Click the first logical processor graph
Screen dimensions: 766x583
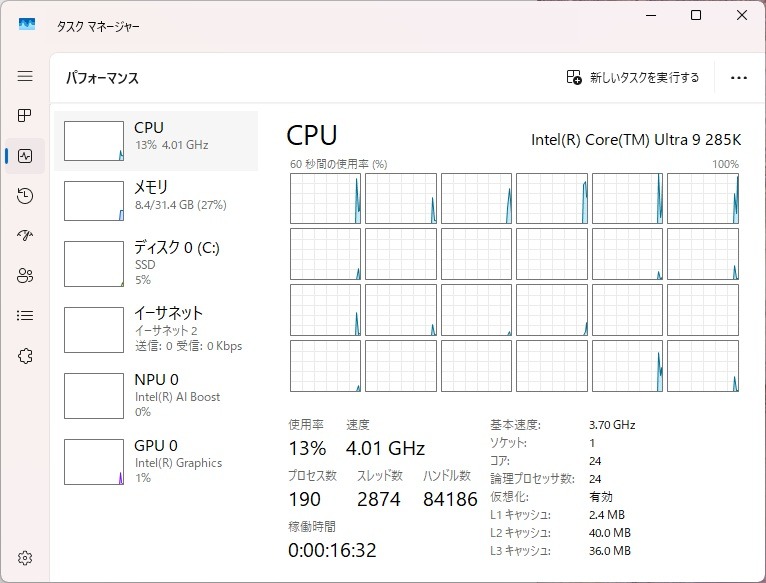tap(325, 198)
